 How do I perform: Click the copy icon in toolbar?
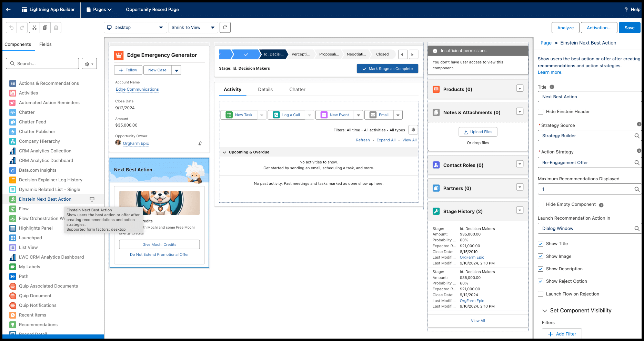tap(45, 28)
